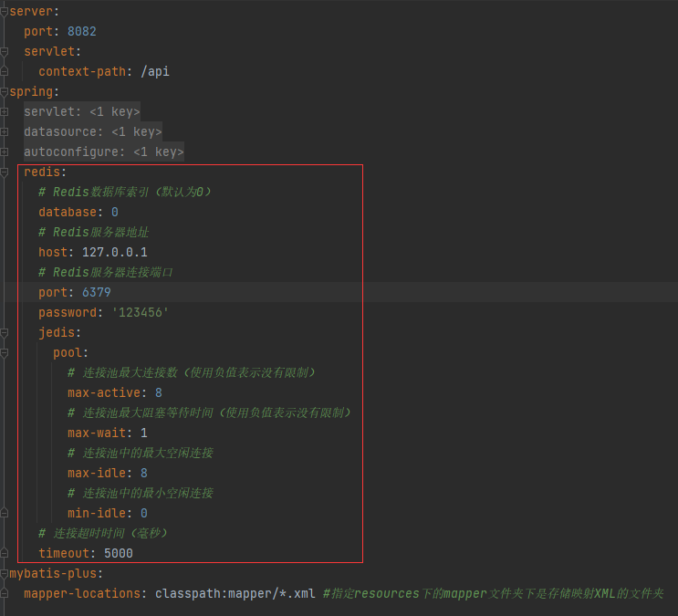Collapse the spring block fold marker
The height and width of the screenshot is (616, 678).
click(4, 91)
